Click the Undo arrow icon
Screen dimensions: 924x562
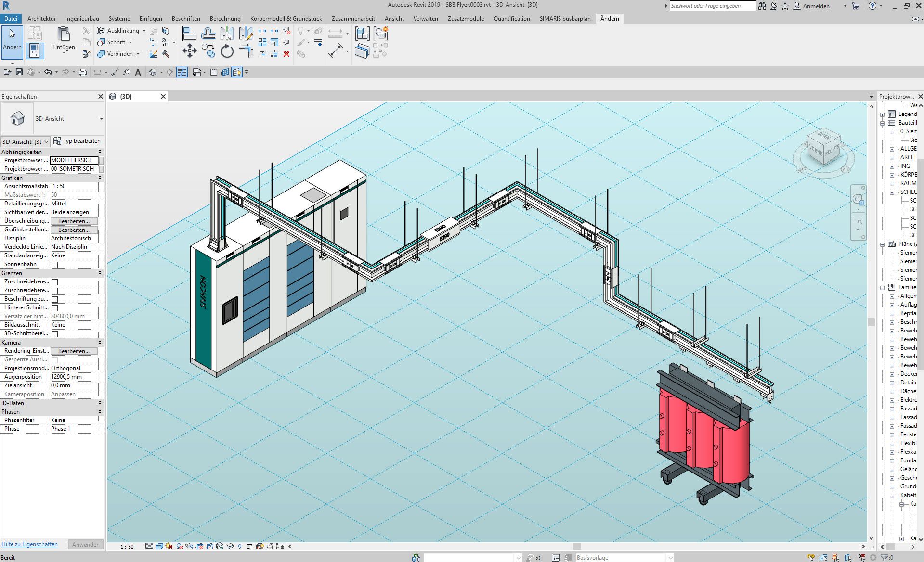[48, 72]
